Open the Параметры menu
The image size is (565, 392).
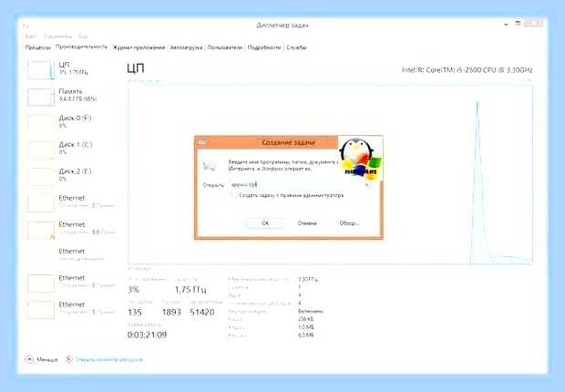pyautogui.click(x=58, y=36)
